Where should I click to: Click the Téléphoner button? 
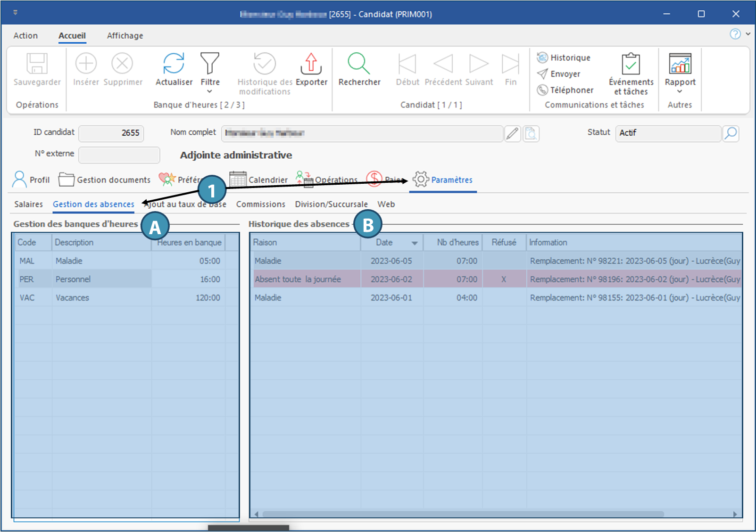pyautogui.click(x=565, y=90)
